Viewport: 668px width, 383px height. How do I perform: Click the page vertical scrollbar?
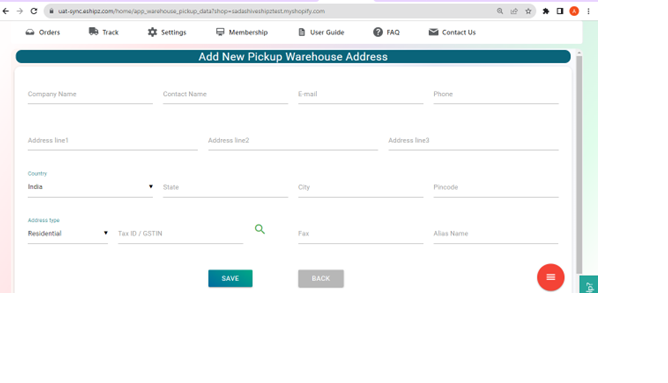pyautogui.click(x=579, y=164)
